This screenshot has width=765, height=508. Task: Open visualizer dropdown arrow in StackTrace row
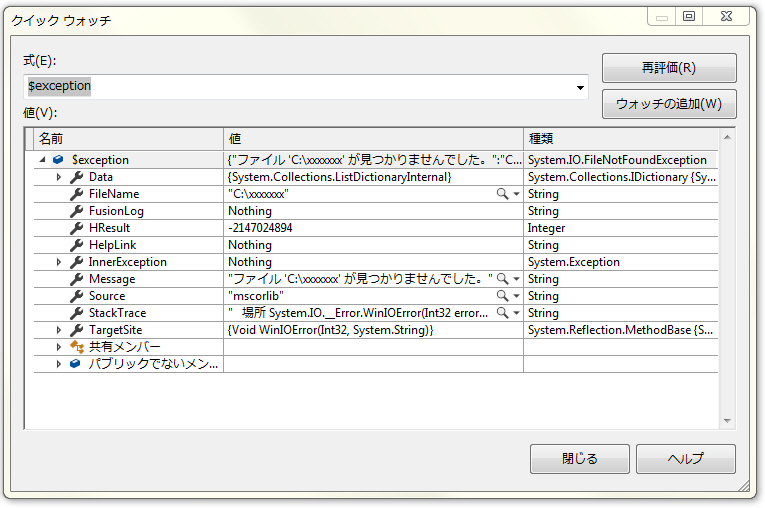[x=516, y=313]
